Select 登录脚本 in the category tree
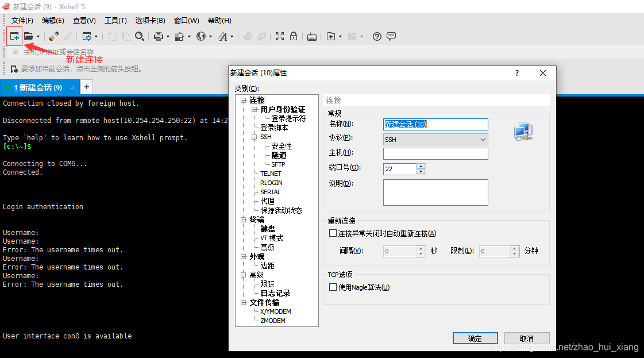The width and height of the screenshot is (644, 358). point(274,128)
